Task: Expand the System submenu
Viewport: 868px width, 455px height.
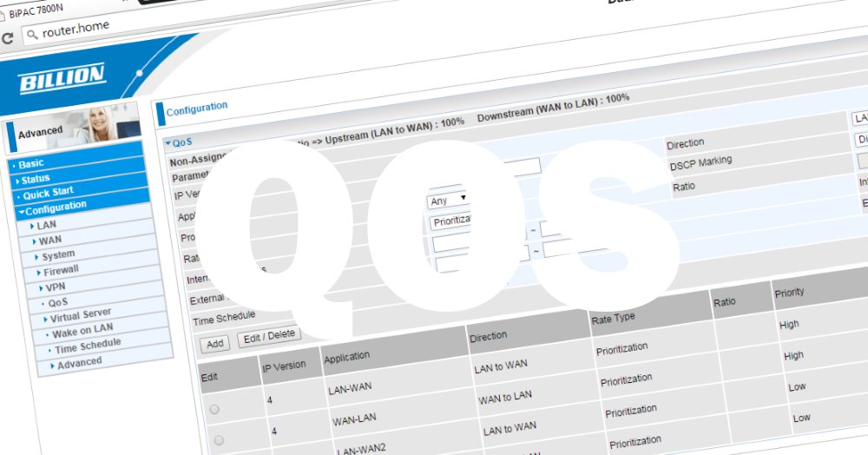Action: [58, 255]
